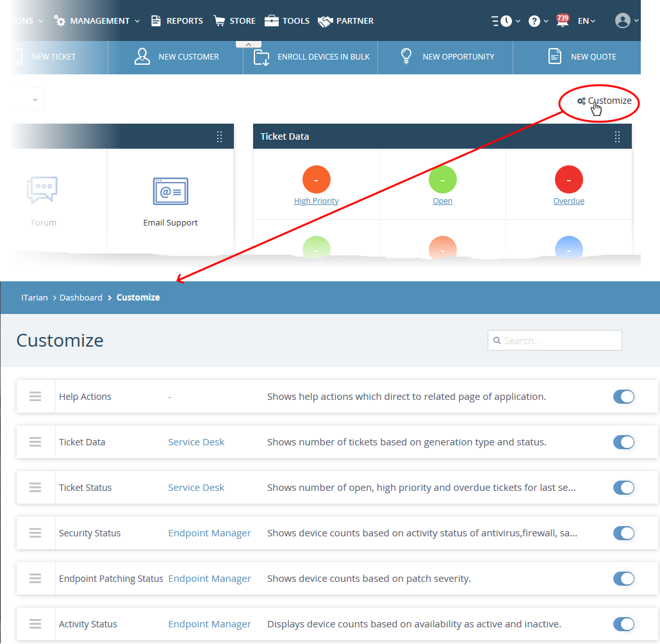Disable the Ticket Data widget toggle
This screenshot has height=644, width=660.
pyautogui.click(x=624, y=442)
